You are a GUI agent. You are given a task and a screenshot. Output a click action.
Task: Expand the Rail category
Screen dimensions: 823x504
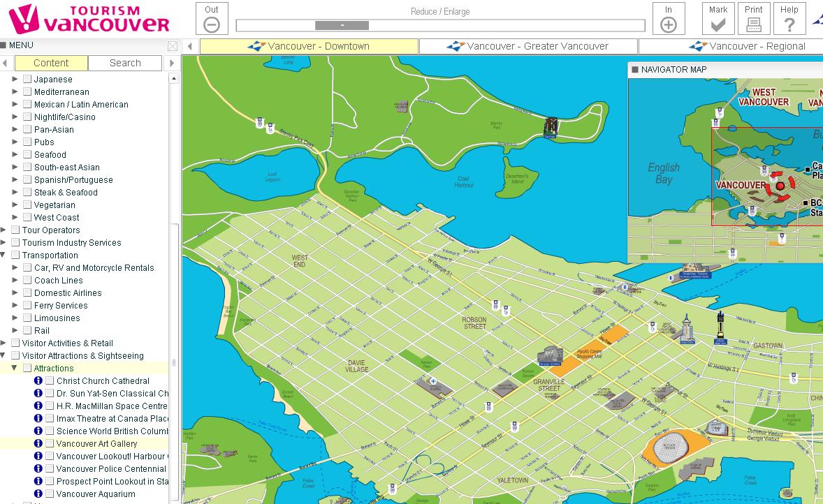tap(15, 330)
